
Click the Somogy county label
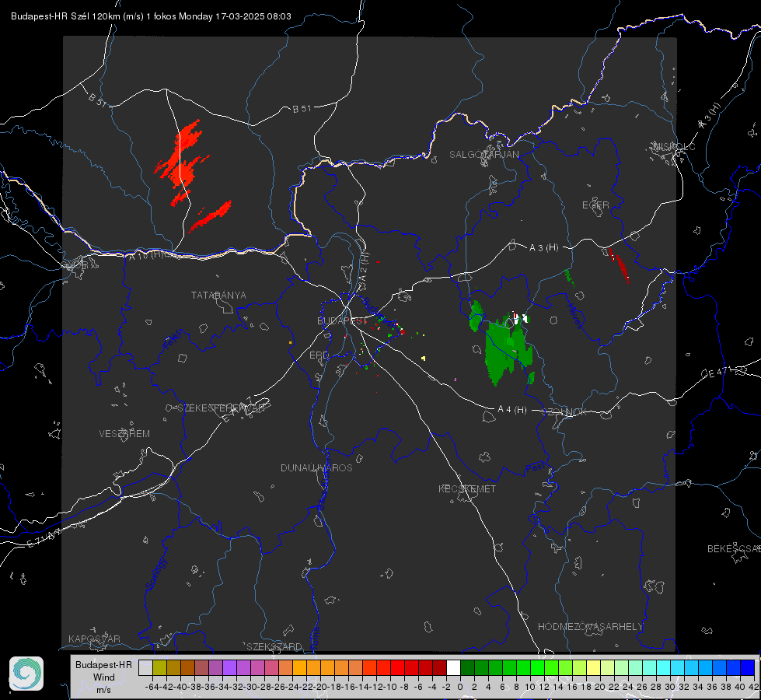click(x=156, y=574)
